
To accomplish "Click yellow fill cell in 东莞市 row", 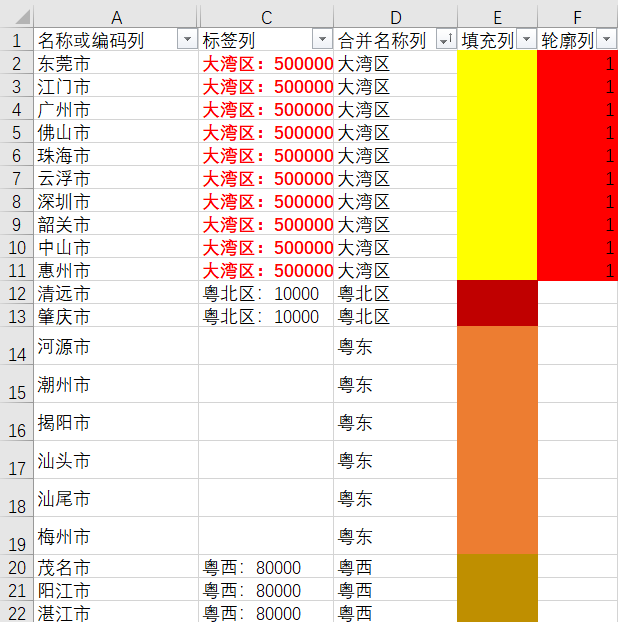I will 497,63.
